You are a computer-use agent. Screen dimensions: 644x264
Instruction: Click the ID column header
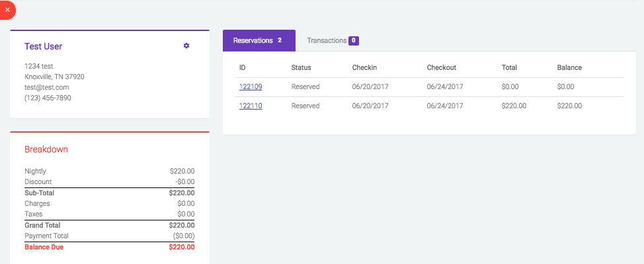(242, 67)
